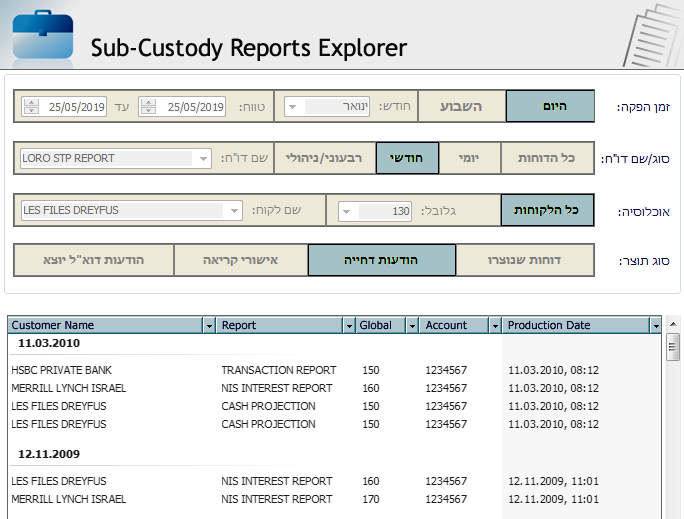684x519 pixels.
Task: Open Production Date column filter arrow
Action: 655,326
